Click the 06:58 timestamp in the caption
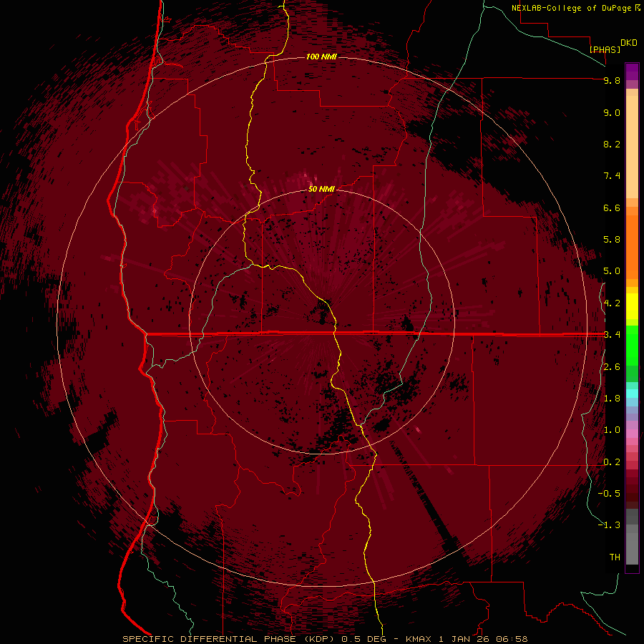 click(512, 639)
